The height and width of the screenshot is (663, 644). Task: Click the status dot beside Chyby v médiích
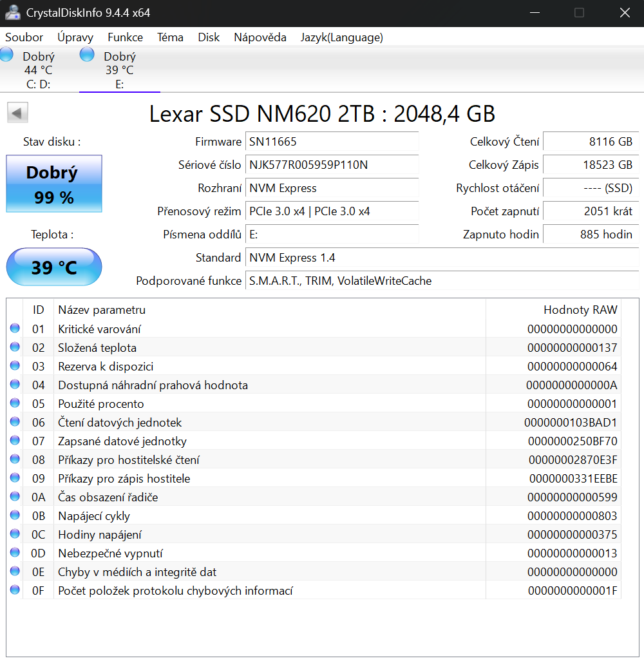[x=15, y=571]
